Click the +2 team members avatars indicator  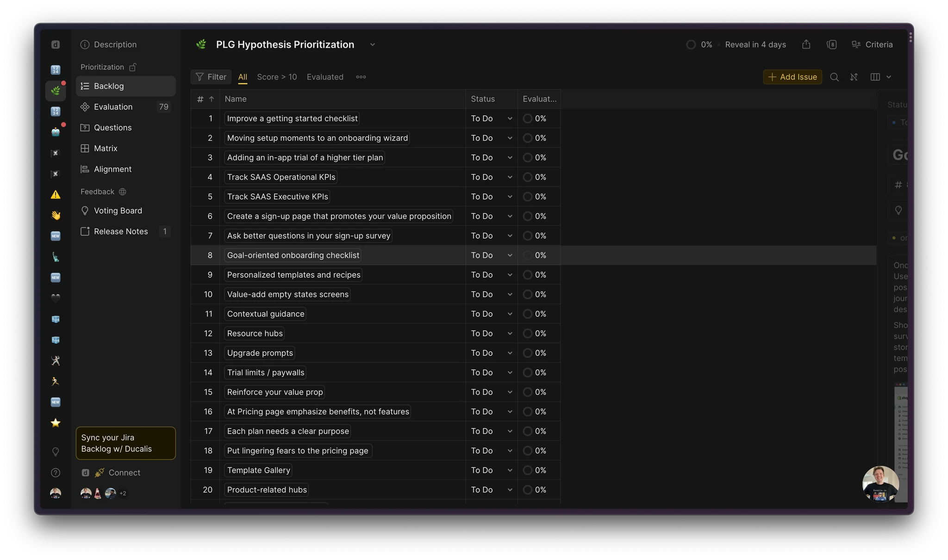pos(123,493)
